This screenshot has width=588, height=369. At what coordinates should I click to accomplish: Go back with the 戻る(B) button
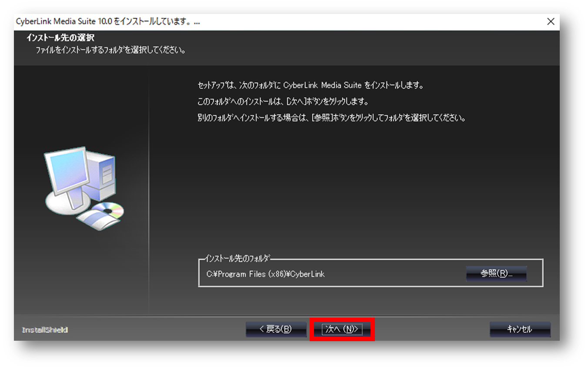coord(276,329)
